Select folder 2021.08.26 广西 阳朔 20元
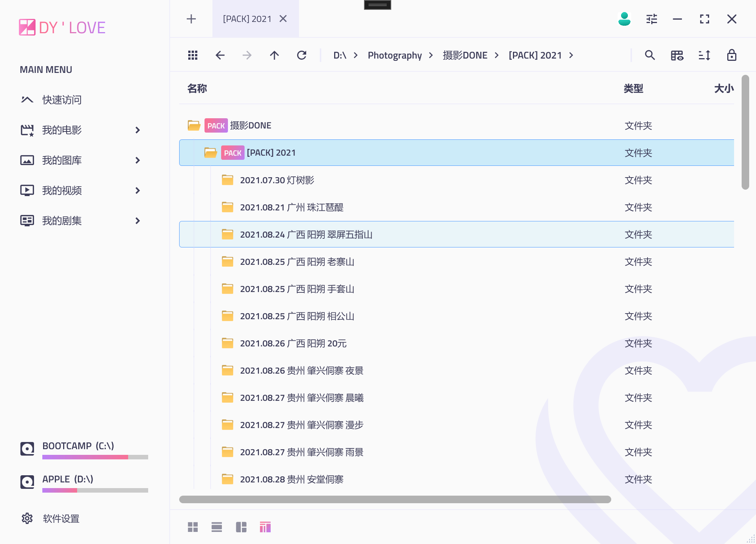This screenshot has height=544, width=756. tap(457, 343)
